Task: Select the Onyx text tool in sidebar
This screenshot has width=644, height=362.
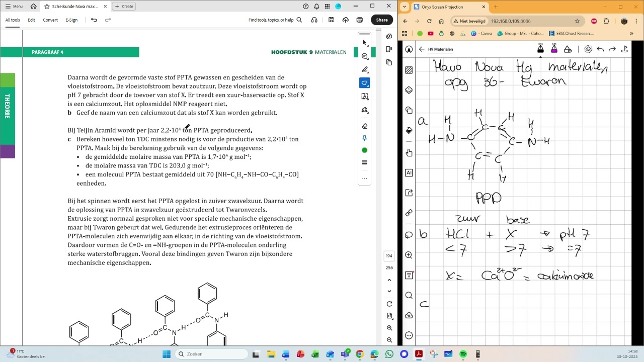Action: [409, 275]
